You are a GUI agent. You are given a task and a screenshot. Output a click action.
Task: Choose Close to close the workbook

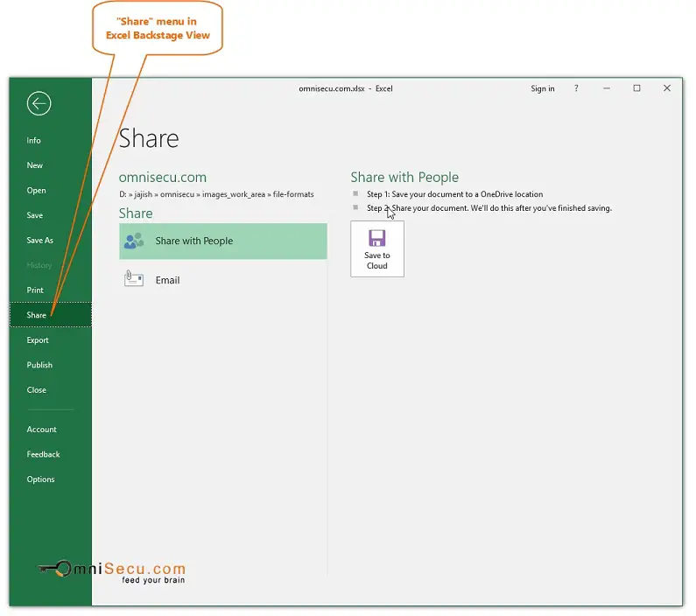37,390
